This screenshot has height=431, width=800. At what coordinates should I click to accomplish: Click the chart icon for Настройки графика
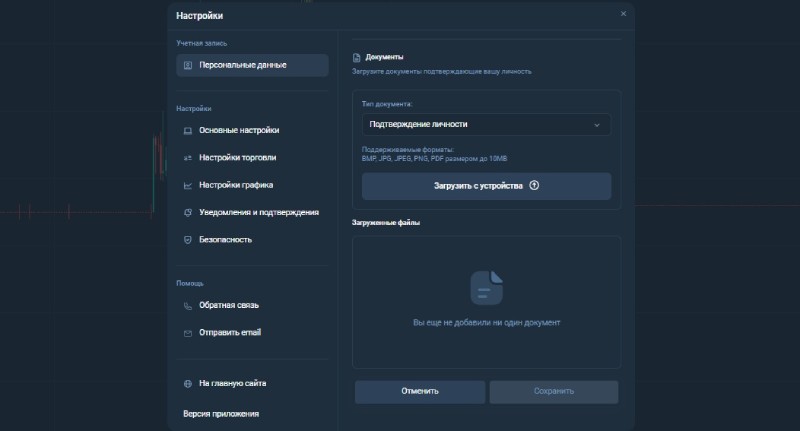[x=188, y=185]
